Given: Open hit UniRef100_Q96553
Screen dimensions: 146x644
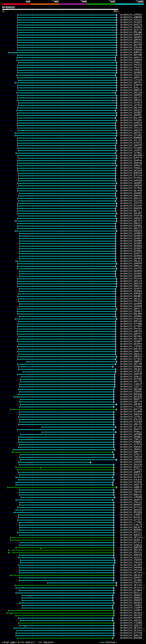Looking at the screenshot, I should [x=131, y=37].
